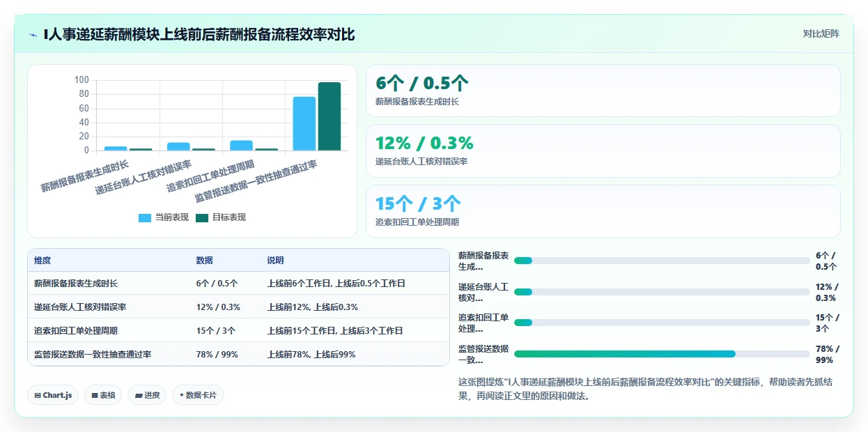Image resolution: width=868 pixels, height=432 pixels.
Task: Select table row 追索扣回工单处理周期
Action: click(238, 331)
